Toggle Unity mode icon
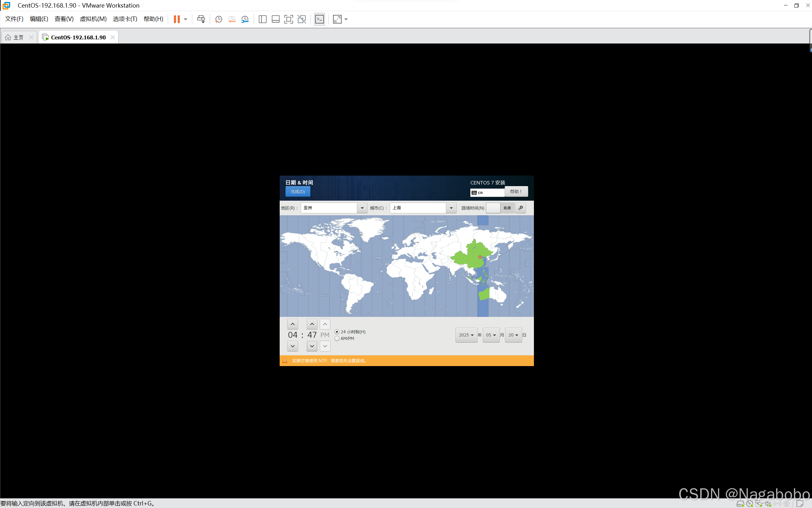Screen dimensions: 812x508 coord(302,19)
